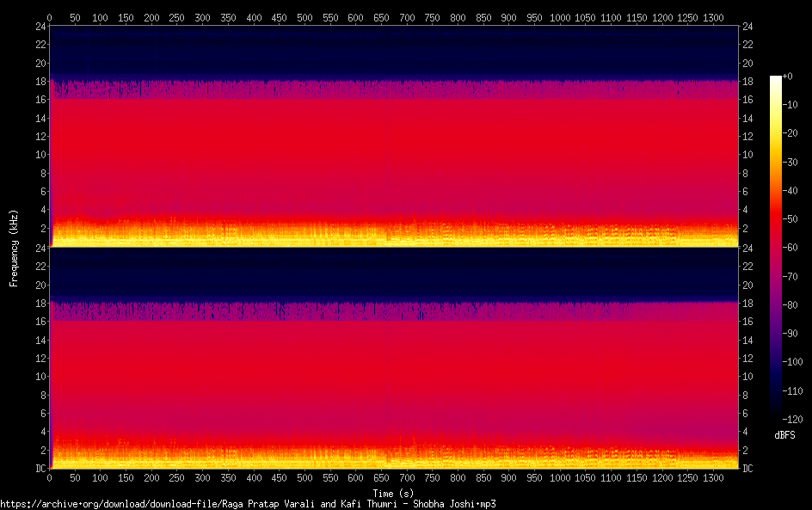Click the lower channel's right '20' kHz tick
The width and height of the screenshot is (812, 510).
point(747,285)
